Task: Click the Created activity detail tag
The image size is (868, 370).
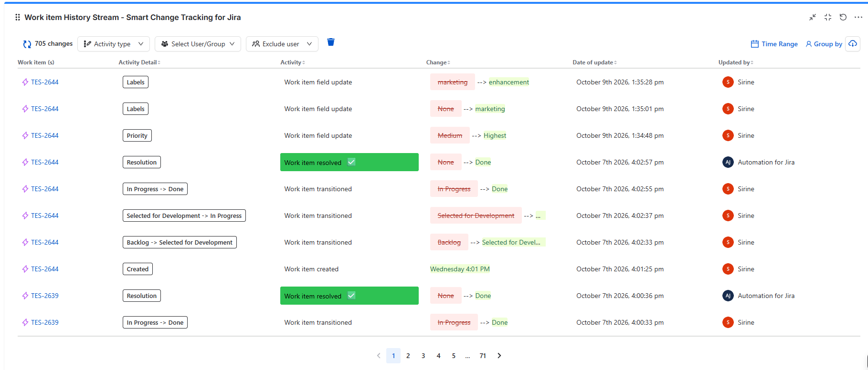Action: click(138, 269)
